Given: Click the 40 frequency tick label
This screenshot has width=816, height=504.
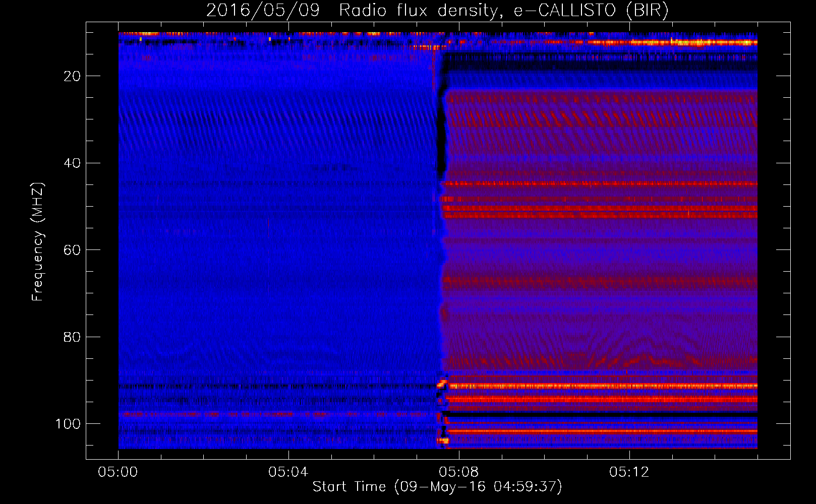Looking at the screenshot, I should [73, 163].
